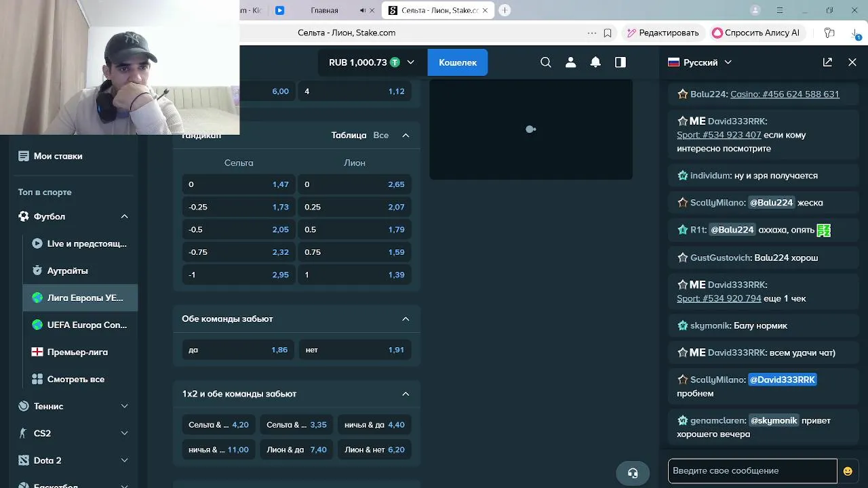Collapse the Футбол sidebar section
Viewport: 868px width, 488px height.
coord(124,216)
